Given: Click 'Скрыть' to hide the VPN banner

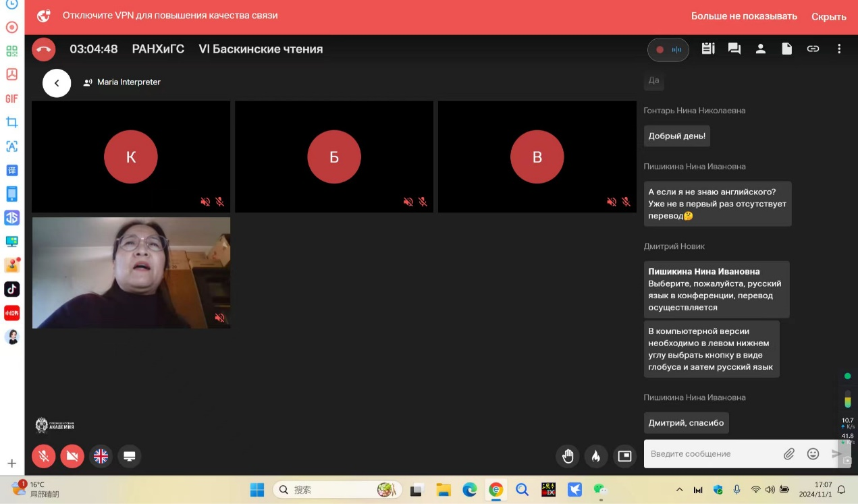Looking at the screenshot, I should click(828, 17).
